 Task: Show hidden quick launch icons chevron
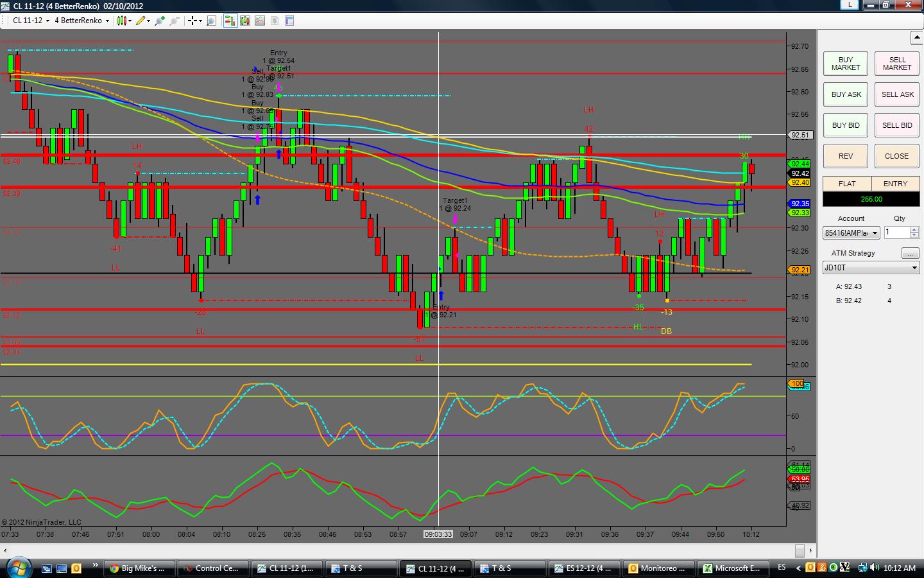coord(96,566)
